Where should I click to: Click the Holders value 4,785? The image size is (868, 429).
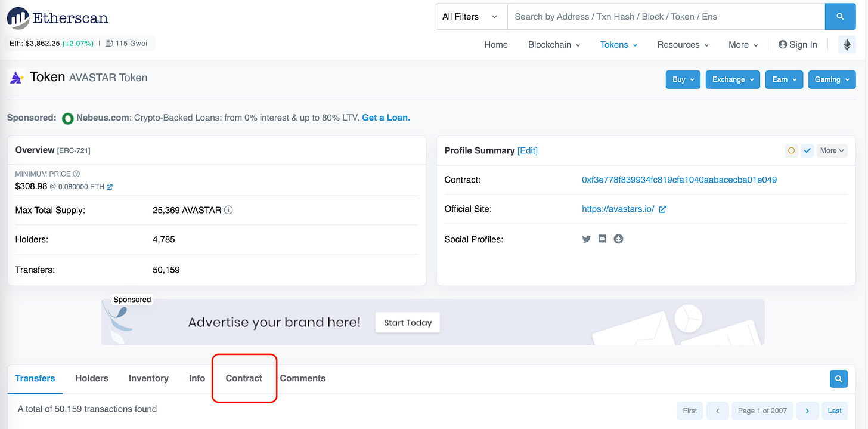[x=164, y=239]
